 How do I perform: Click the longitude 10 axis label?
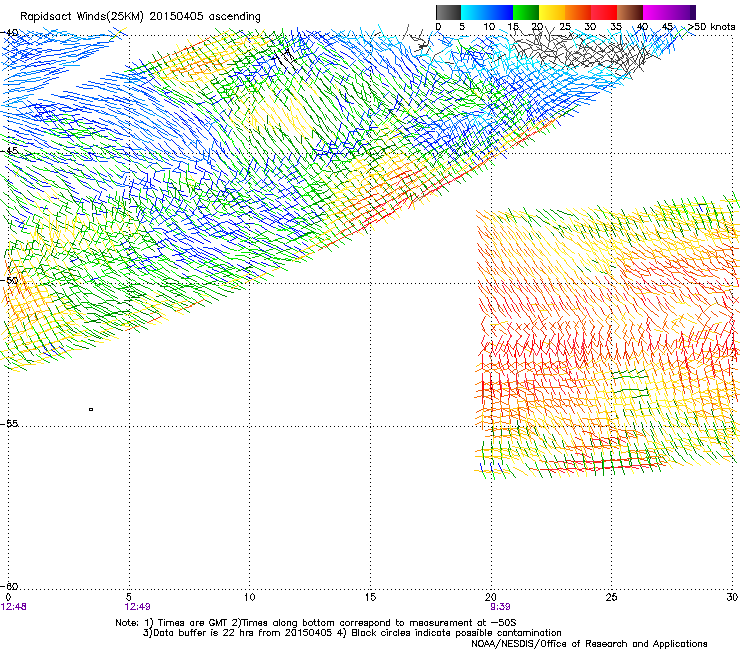pos(250,598)
